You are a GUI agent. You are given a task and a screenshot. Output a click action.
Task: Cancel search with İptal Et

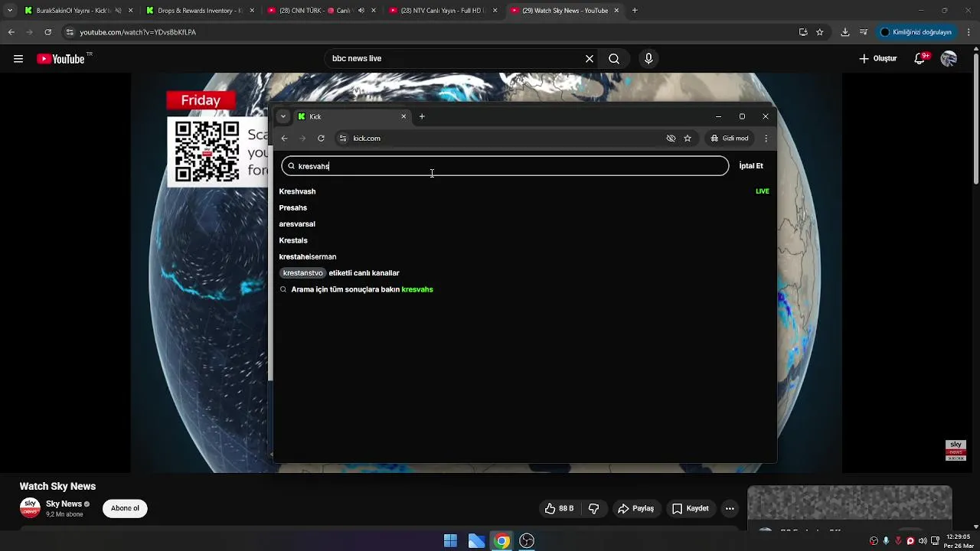(751, 166)
